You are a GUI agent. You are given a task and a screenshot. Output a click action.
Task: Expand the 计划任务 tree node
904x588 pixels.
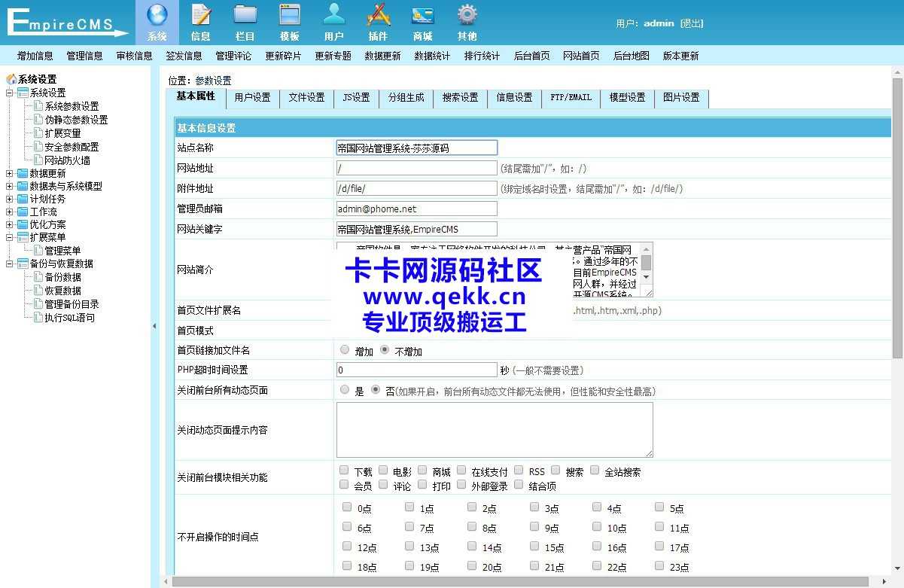10,199
